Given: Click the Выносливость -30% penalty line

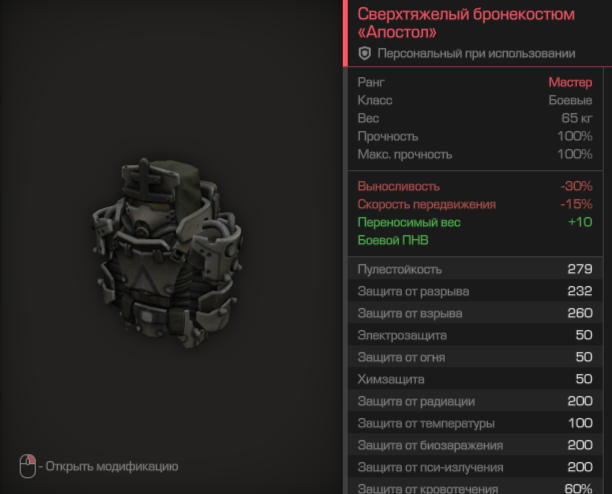Looking at the screenshot, I should (x=475, y=186).
